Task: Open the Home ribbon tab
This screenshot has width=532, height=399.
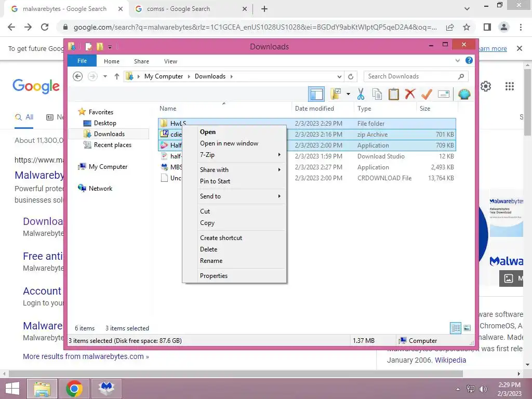Action: (x=112, y=61)
